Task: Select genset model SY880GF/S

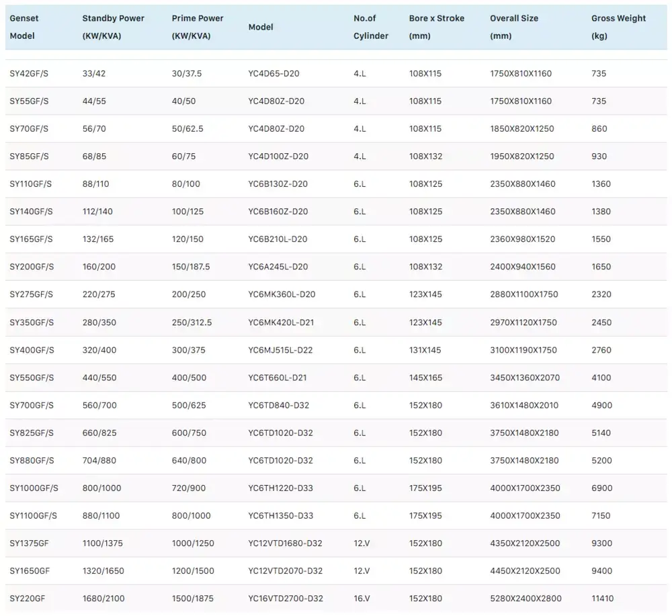Action: click(32, 461)
